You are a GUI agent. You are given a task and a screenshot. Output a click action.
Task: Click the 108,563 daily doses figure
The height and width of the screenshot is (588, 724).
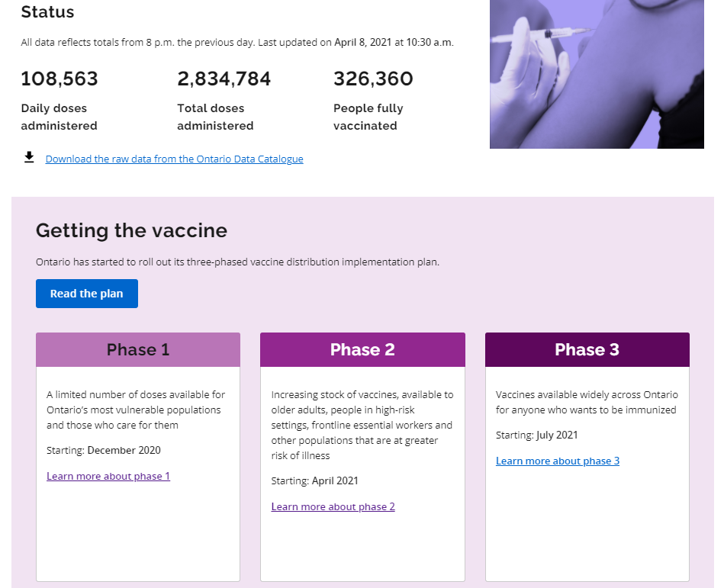click(60, 79)
